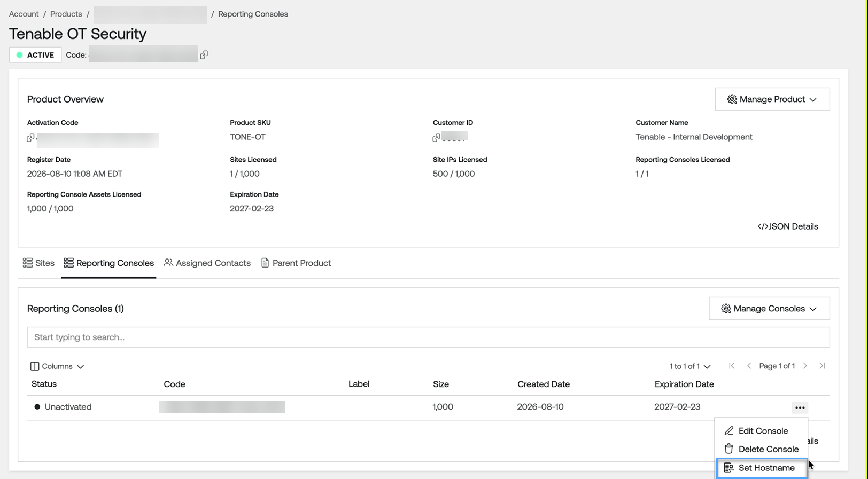Open the Manage Consoles dropdown
This screenshot has width=868, height=479.
tap(769, 309)
